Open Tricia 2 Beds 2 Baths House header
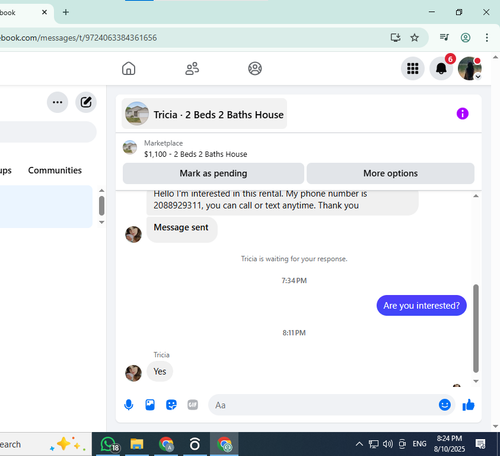 pyautogui.click(x=204, y=114)
